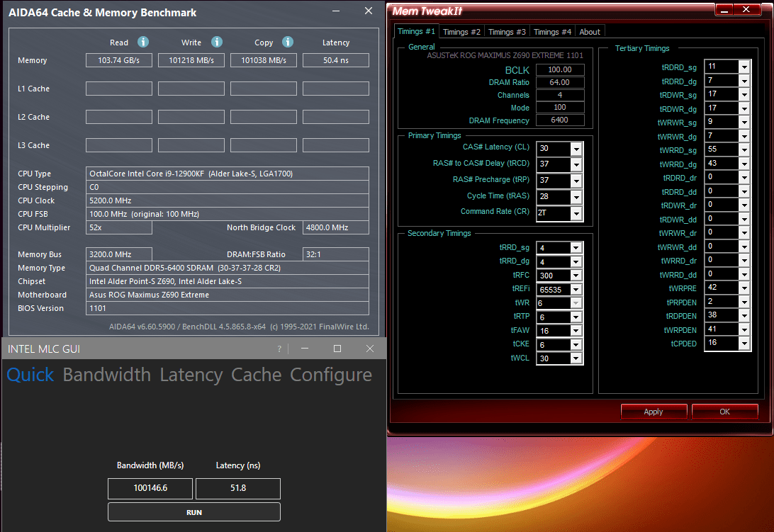Viewport: 774px width, 532px height.
Task: Expand the tRRD_sg dropdown
Action: tap(576, 248)
